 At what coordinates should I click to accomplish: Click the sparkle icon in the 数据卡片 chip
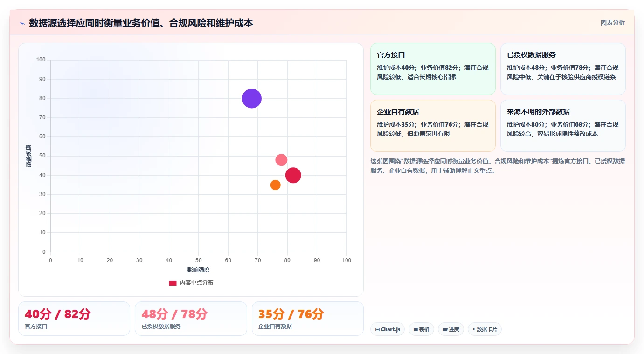coord(474,329)
